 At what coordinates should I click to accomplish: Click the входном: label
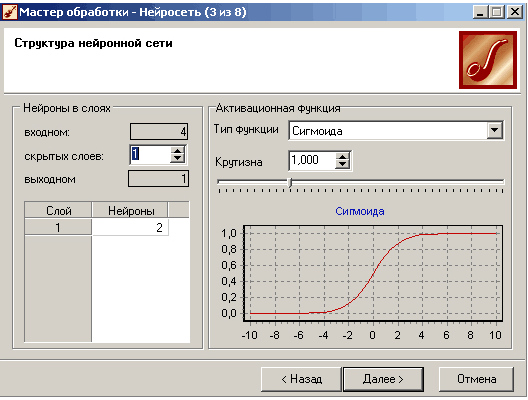pos(47,133)
